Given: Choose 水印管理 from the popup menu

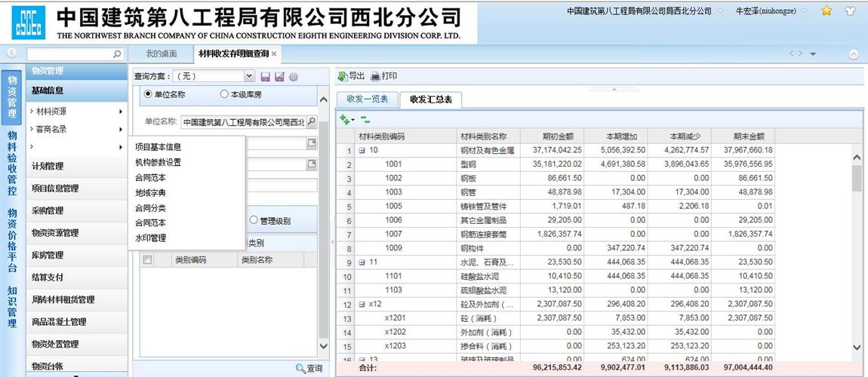Looking at the screenshot, I should (150, 239).
